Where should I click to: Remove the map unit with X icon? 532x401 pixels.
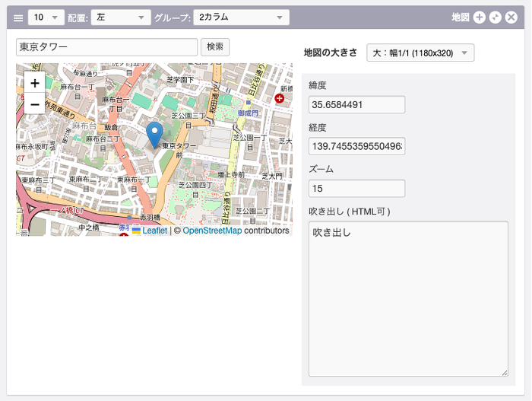pos(511,18)
